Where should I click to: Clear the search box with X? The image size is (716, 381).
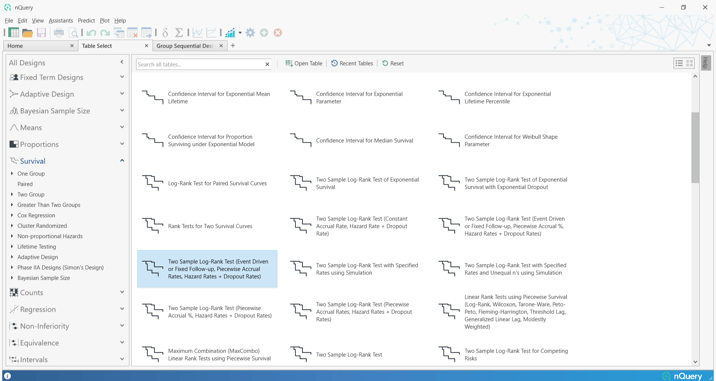[268, 64]
